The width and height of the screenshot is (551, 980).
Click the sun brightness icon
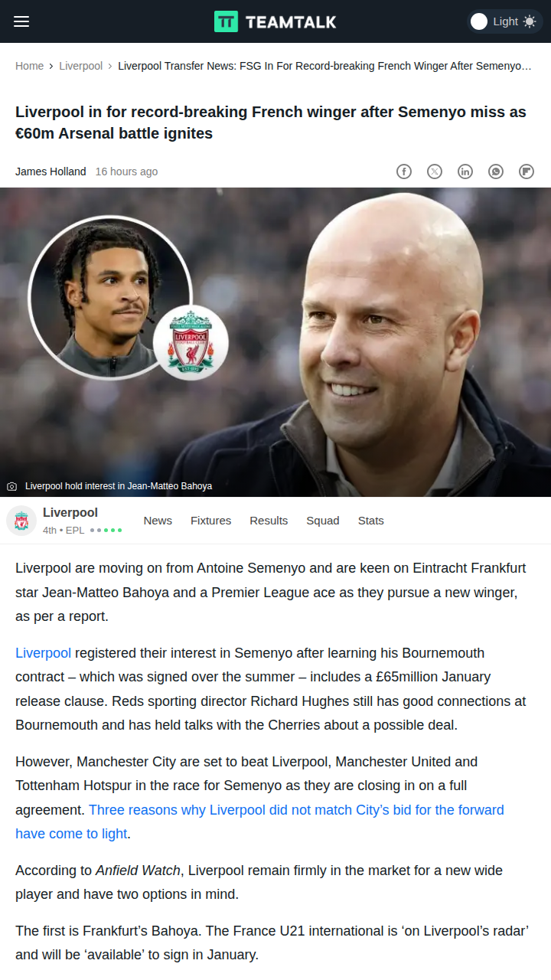pyautogui.click(x=530, y=21)
